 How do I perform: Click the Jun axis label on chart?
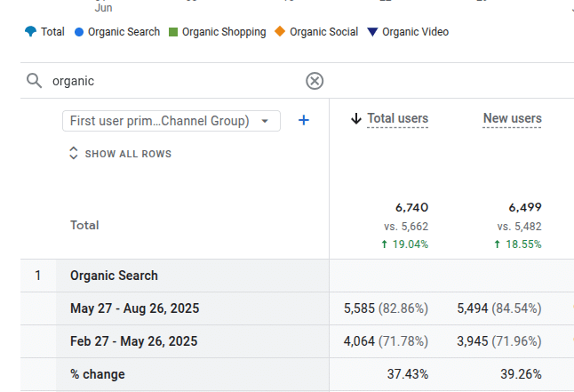(103, 8)
